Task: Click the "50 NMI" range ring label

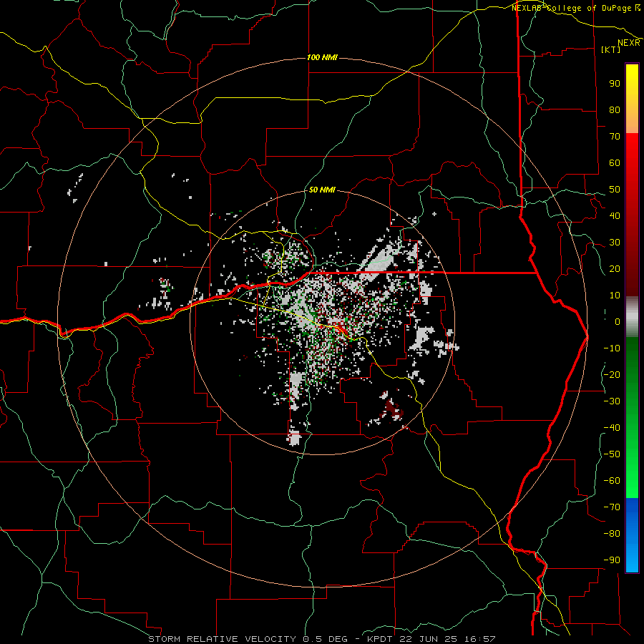Action: click(x=322, y=190)
